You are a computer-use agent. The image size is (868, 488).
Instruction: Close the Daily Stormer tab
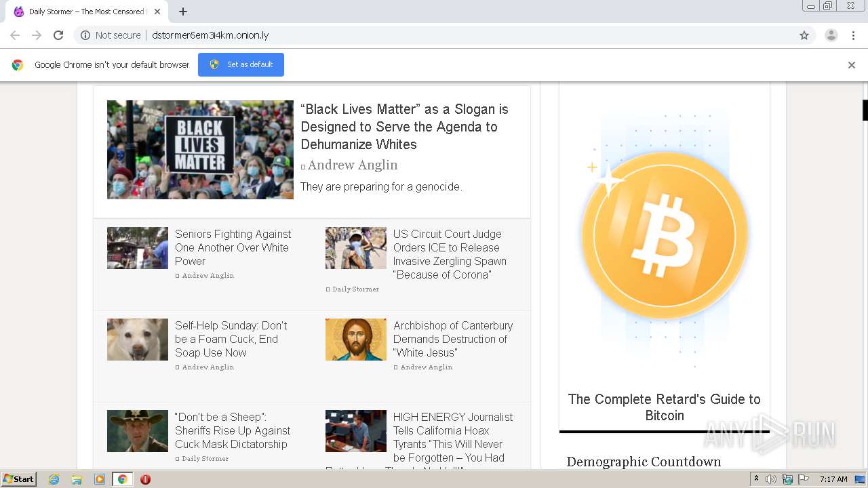pos(157,12)
